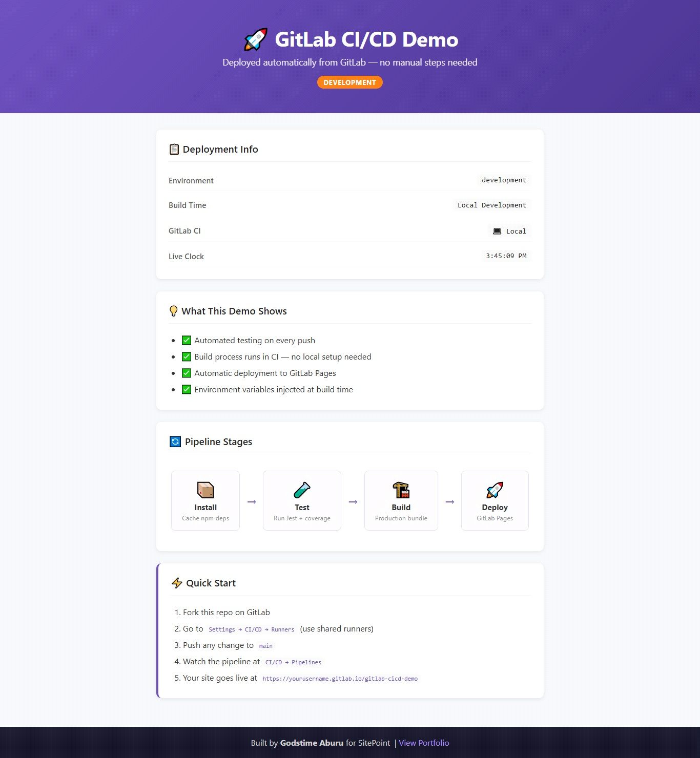Click the laptop icon beside Local
Screen dimensions: 700x758
[497, 231]
